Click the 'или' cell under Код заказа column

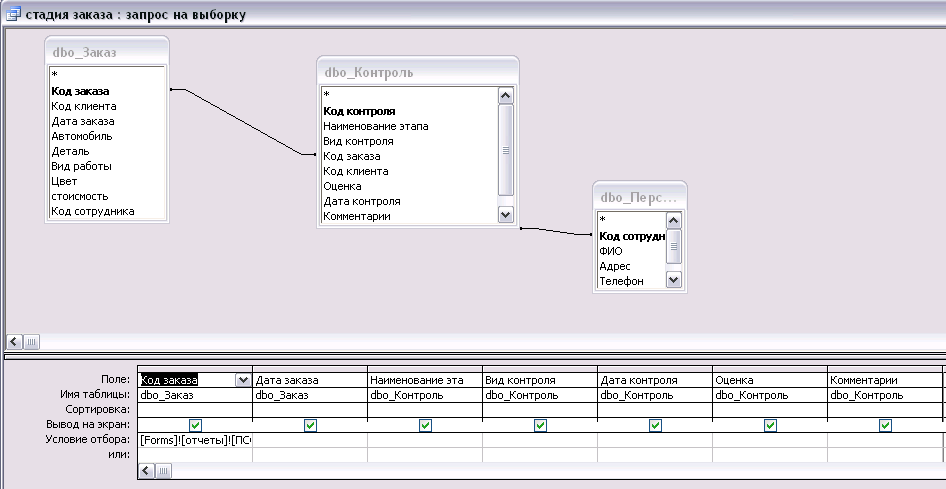pyautogui.click(x=195, y=455)
